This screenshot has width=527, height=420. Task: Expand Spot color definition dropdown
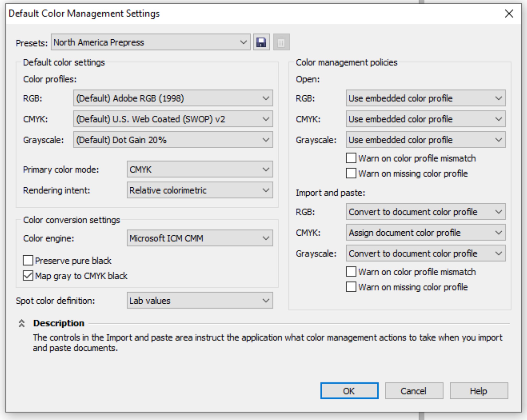pyautogui.click(x=199, y=301)
